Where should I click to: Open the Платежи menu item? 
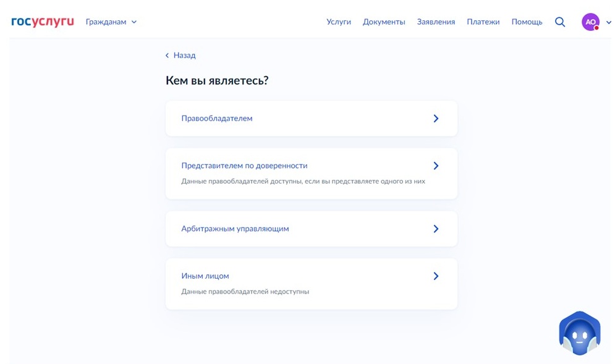pos(483,22)
